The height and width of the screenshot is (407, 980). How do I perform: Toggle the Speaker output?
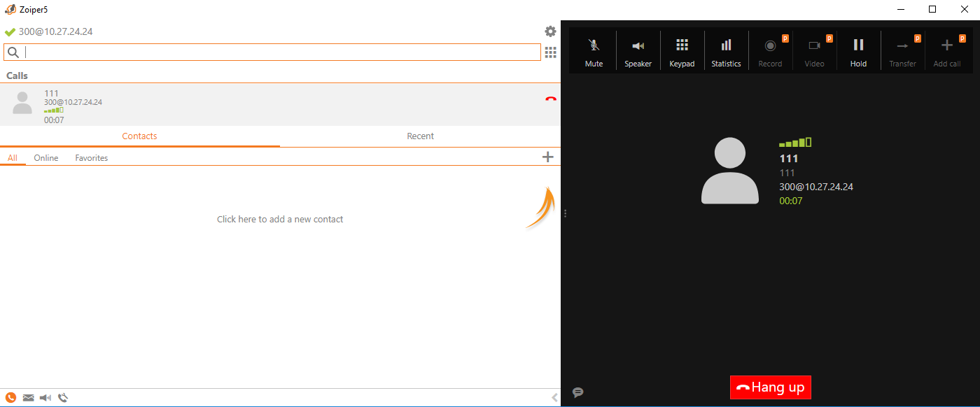[x=638, y=46]
